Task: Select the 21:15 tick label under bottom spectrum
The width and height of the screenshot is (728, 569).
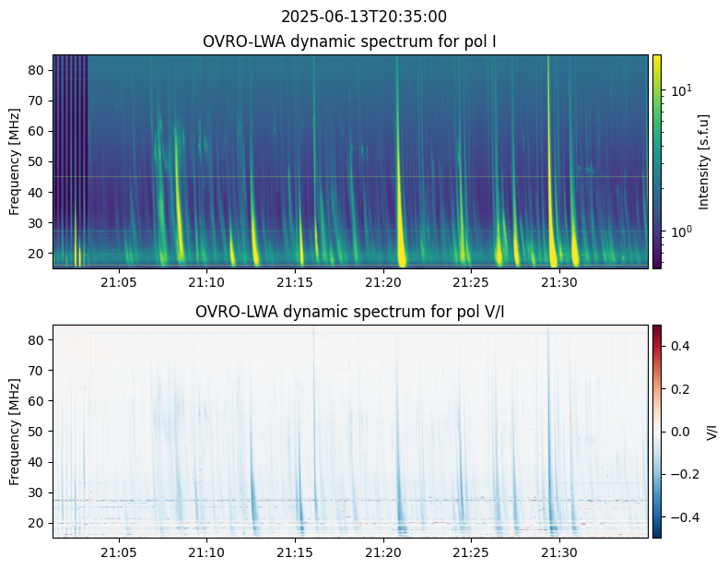Action: [294, 551]
